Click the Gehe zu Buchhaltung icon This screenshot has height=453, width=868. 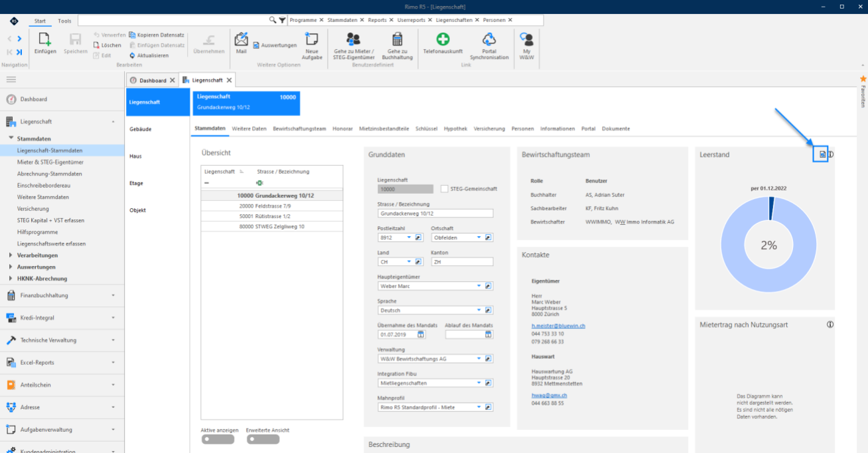(398, 39)
